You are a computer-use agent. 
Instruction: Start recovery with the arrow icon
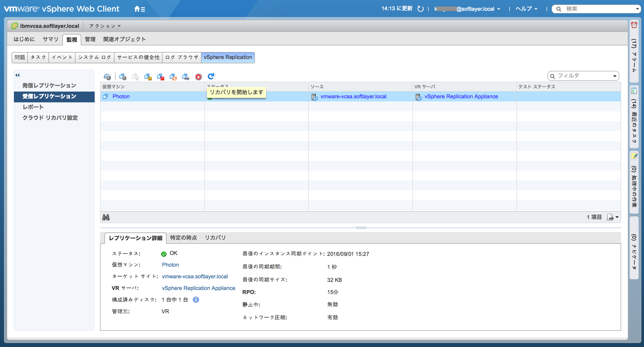click(186, 77)
